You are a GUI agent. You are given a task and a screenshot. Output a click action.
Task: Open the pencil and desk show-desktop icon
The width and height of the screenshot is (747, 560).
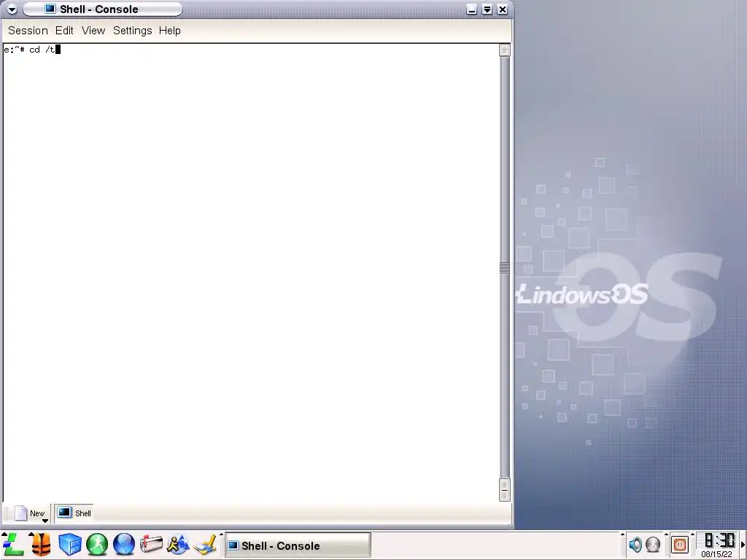click(x=206, y=544)
